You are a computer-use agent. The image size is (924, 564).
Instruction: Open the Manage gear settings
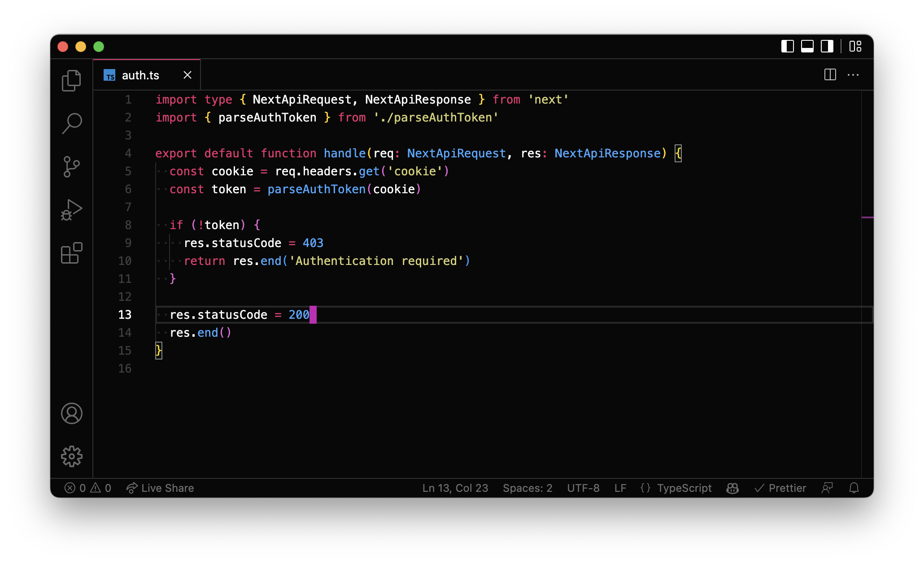click(71, 456)
